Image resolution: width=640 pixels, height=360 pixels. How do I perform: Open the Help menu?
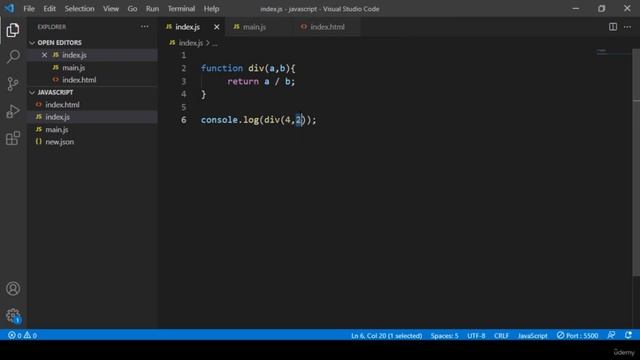[211, 9]
